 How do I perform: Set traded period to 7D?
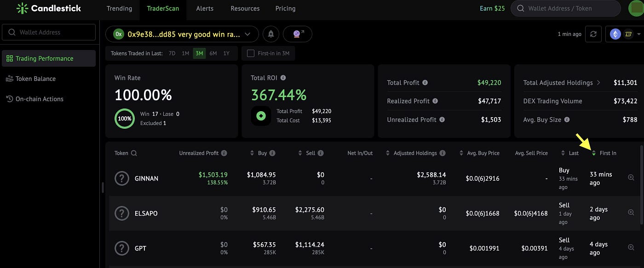(172, 53)
